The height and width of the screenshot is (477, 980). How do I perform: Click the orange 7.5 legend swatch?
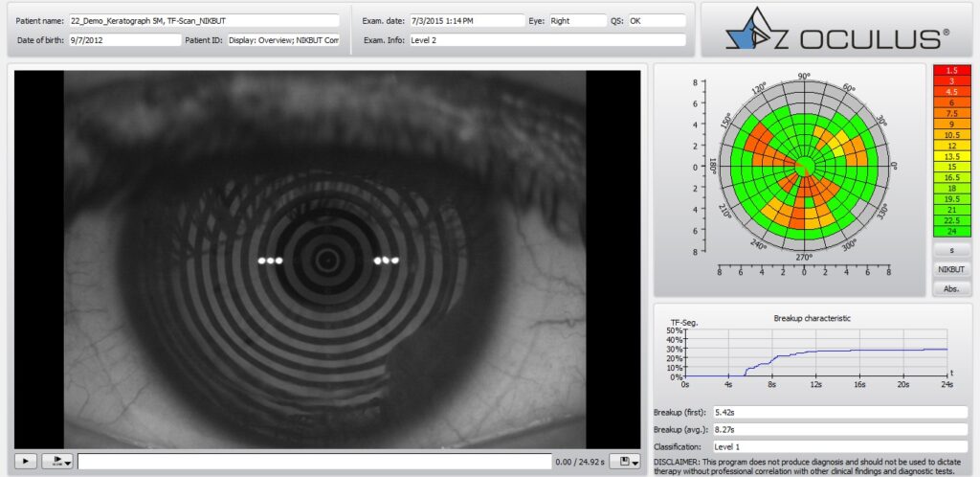[950, 113]
